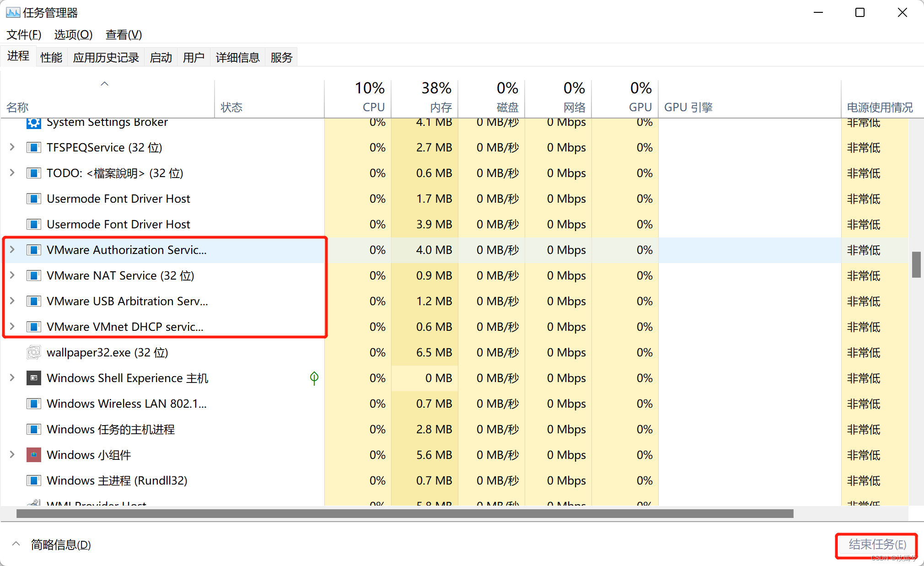Select the 进程 tab
The image size is (924, 566).
[18, 56]
